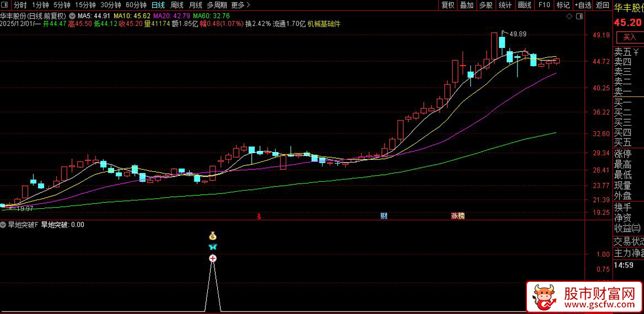Expand the 更多 periods menu
Image resolution: width=644 pixels, height=314 pixels.
click(240, 5)
